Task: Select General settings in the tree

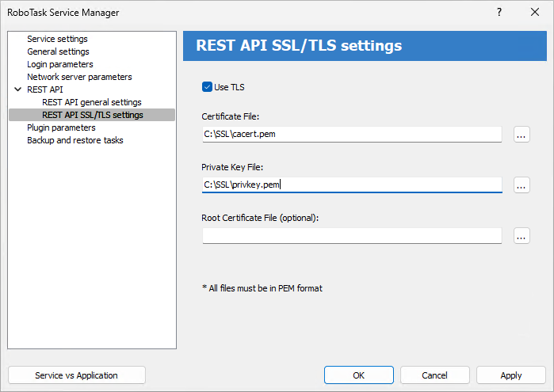Action: click(58, 51)
